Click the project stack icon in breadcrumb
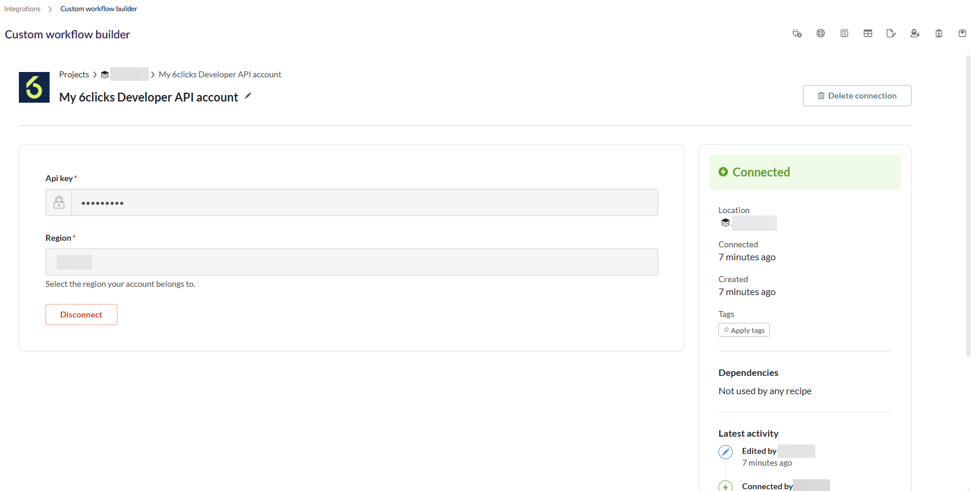This screenshot has height=491, width=980. point(104,74)
